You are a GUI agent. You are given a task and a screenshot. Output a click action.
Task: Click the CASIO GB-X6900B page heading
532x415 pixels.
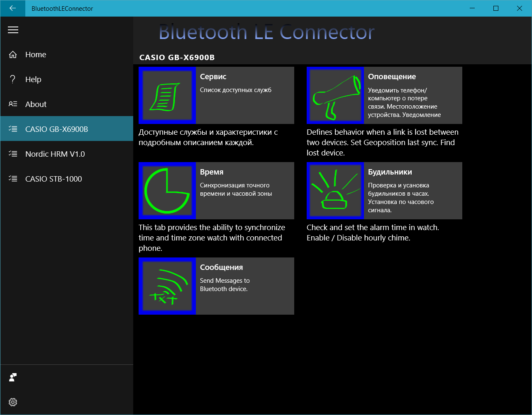coord(177,58)
